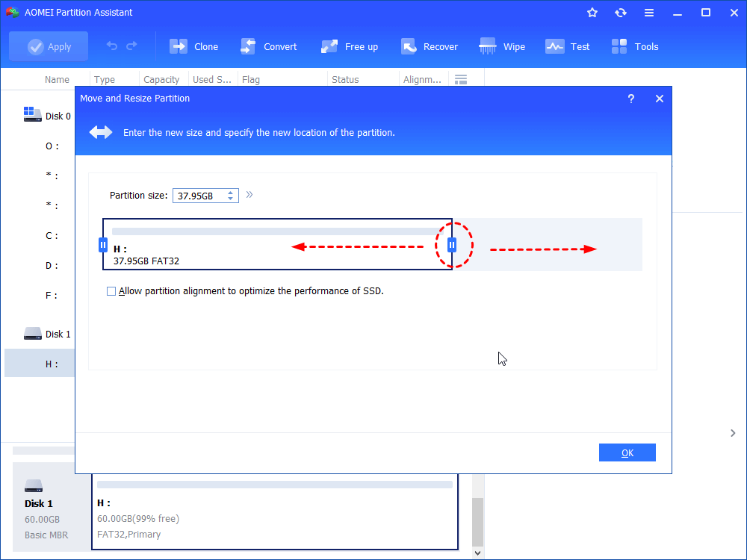Viewport: 747px width, 560px height.
Task: Select Disk 0 in the disk list
Action: coord(47,116)
